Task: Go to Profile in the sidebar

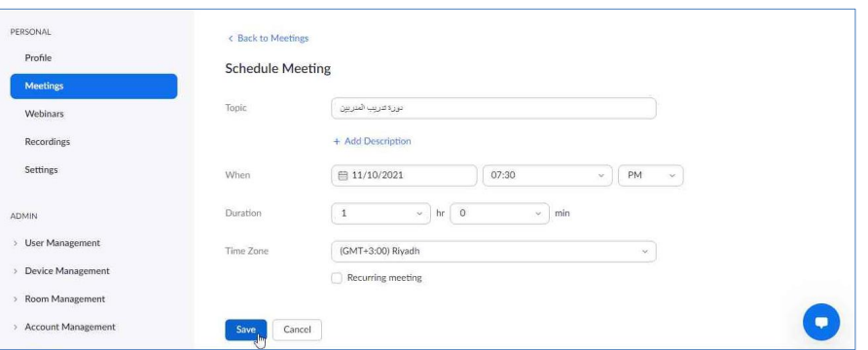Action: pos(38,58)
